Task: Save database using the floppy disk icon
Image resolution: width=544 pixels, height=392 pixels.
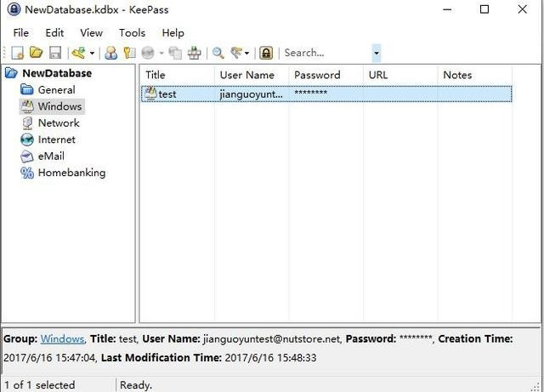Action: pos(55,53)
